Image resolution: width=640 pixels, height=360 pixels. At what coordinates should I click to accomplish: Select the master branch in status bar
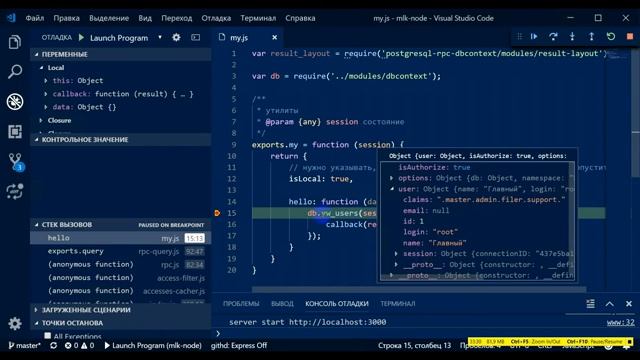pos(24,345)
